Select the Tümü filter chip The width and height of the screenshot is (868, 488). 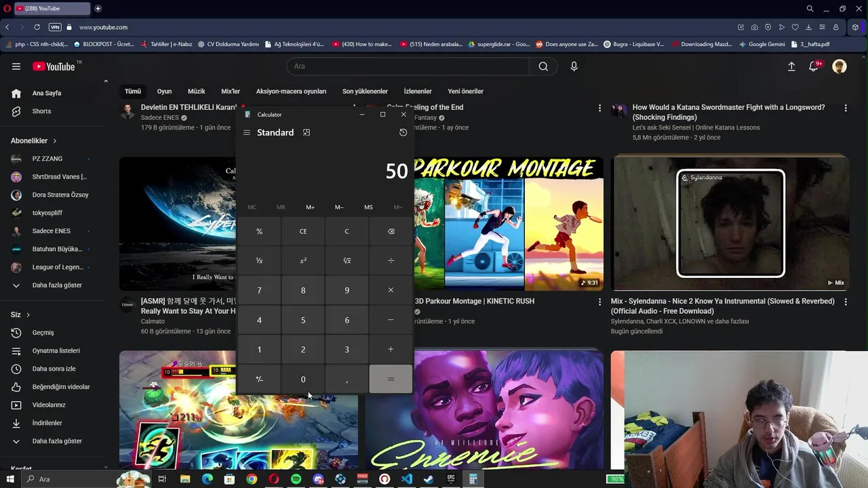133,91
